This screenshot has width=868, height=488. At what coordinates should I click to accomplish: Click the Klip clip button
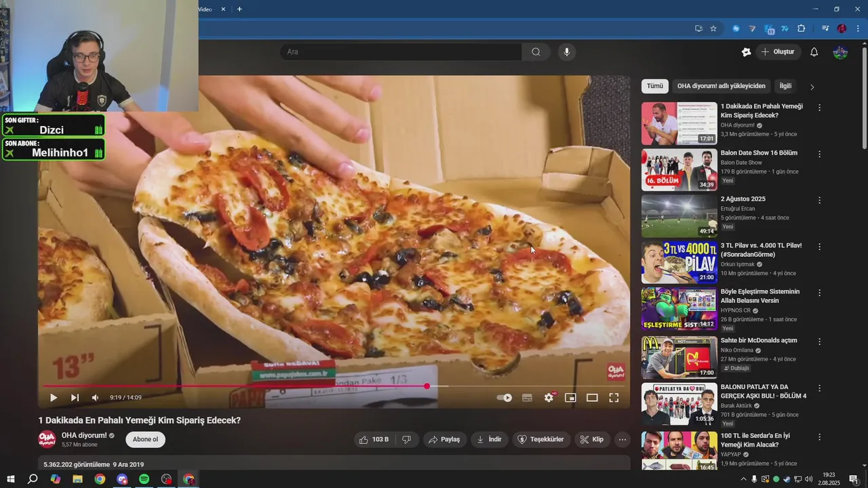pos(591,439)
